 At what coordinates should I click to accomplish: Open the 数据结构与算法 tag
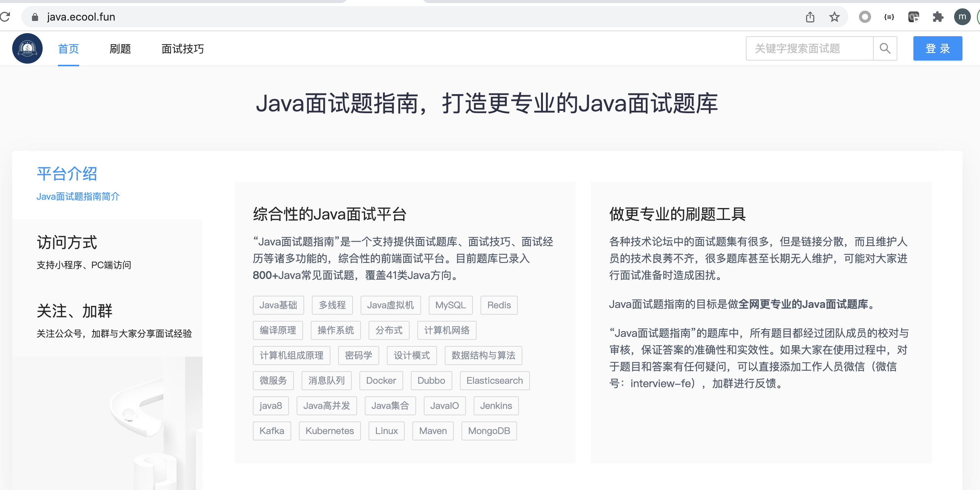484,355
